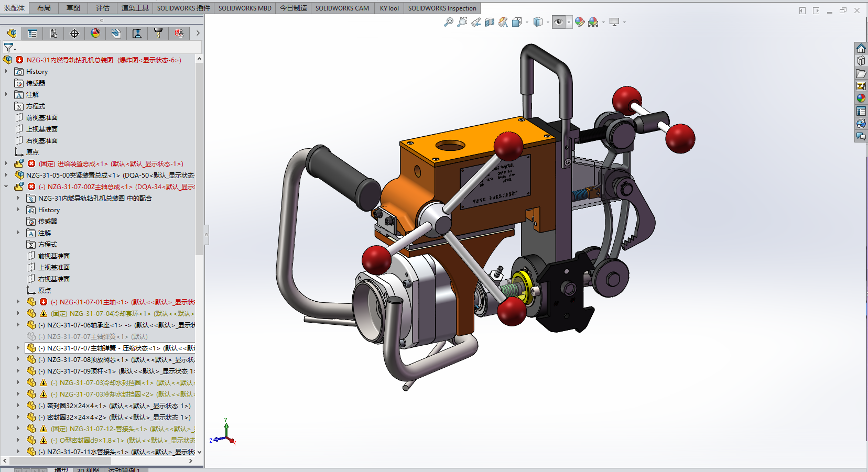Expand the History folder in the tree

click(6, 71)
